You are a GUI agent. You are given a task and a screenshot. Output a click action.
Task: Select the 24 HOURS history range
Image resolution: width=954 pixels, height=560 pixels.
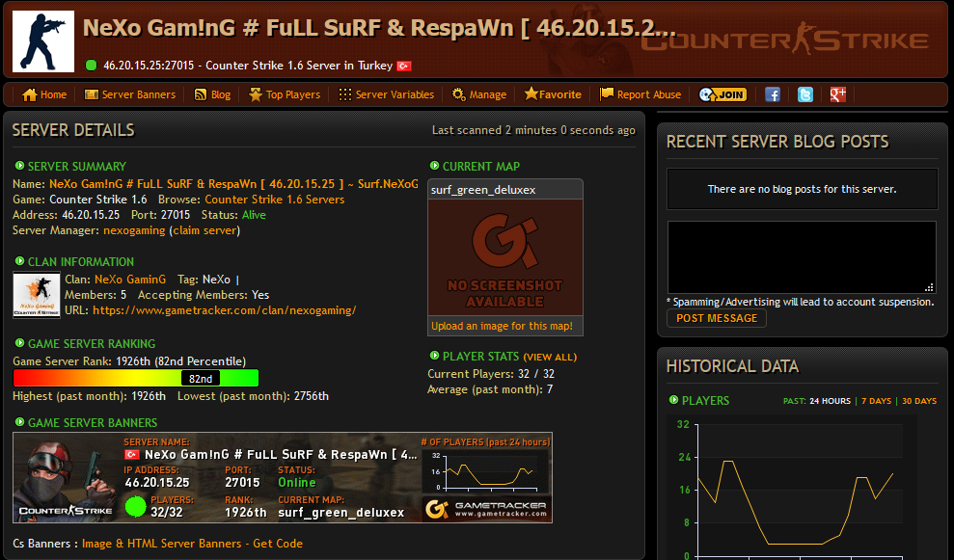click(830, 401)
